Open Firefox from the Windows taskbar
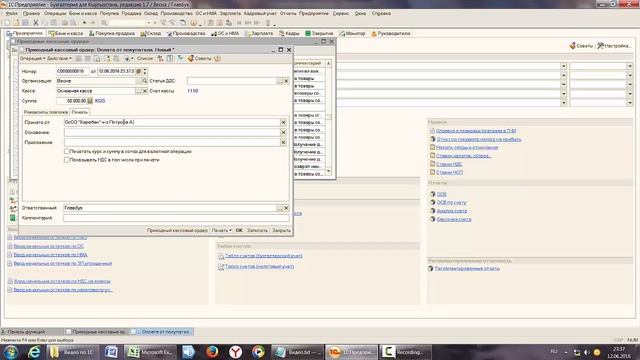 point(212,351)
